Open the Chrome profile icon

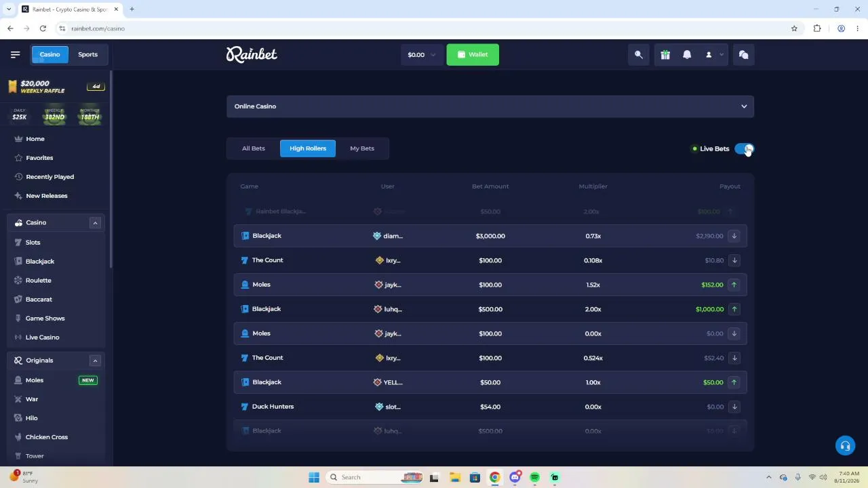coord(841,28)
